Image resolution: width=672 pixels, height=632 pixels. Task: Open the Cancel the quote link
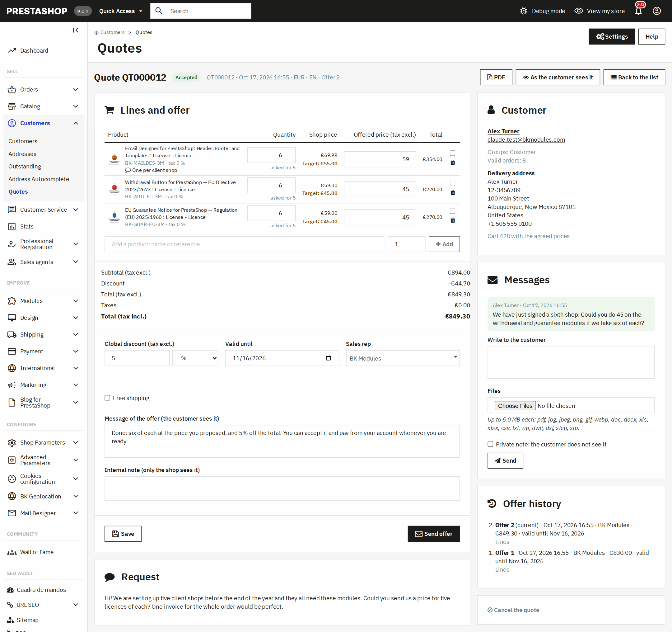click(x=513, y=610)
